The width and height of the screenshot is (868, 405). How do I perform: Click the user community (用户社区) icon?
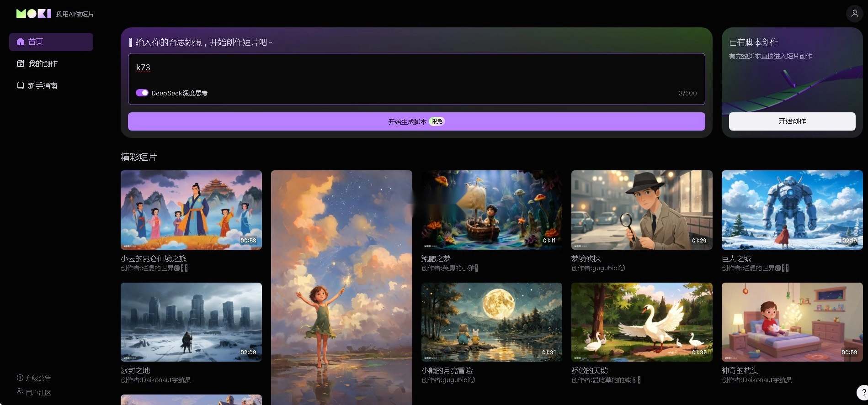(x=20, y=392)
